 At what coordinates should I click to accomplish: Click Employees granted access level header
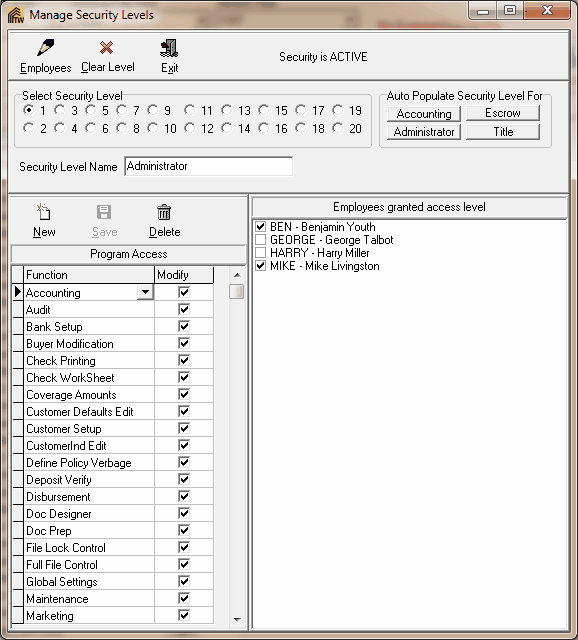point(409,207)
